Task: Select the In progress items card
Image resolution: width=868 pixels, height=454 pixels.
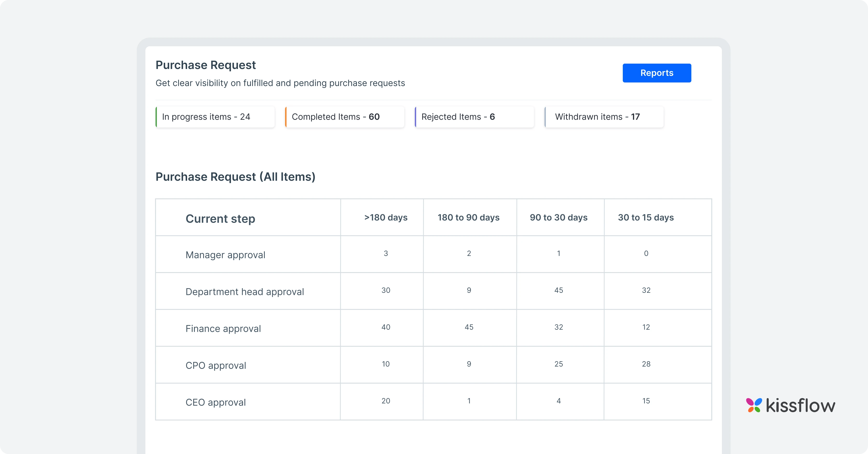Action: click(x=215, y=117)
